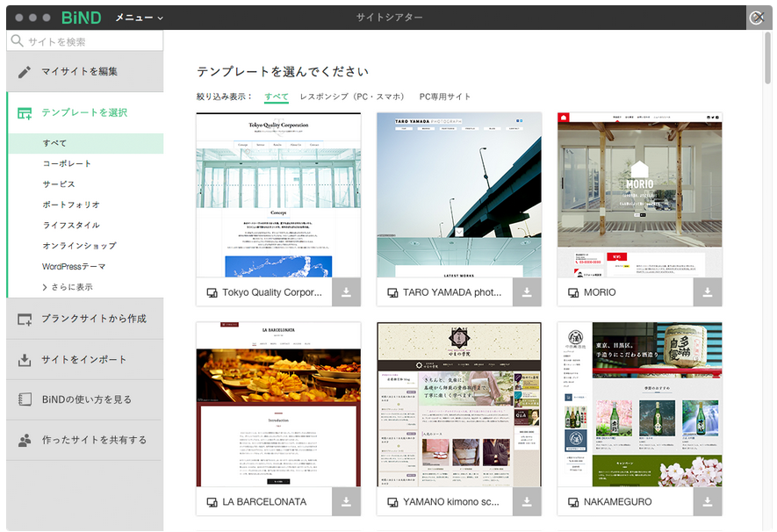Select the WordPressテーマ category

point(74,267)
